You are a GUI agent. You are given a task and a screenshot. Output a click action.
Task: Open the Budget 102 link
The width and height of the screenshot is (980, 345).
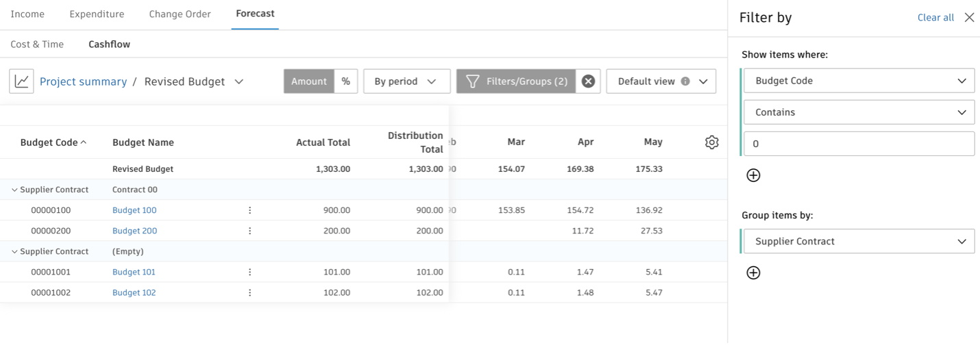click(134, 292)
